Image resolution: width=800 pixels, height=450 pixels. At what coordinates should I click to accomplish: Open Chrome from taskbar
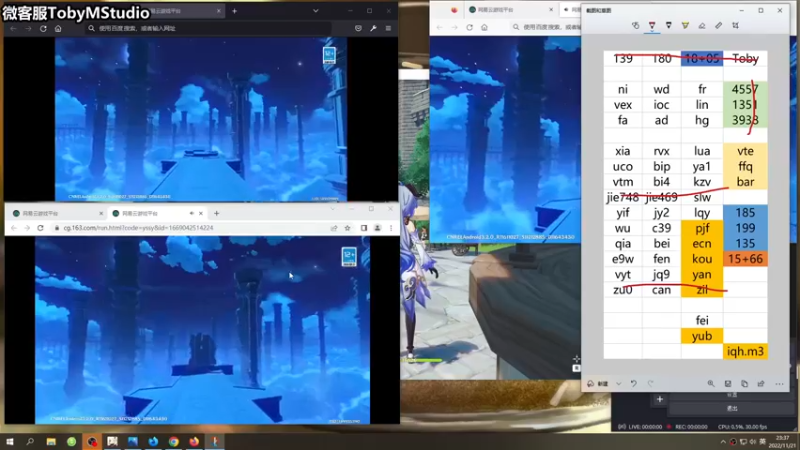tap(173, 441)
